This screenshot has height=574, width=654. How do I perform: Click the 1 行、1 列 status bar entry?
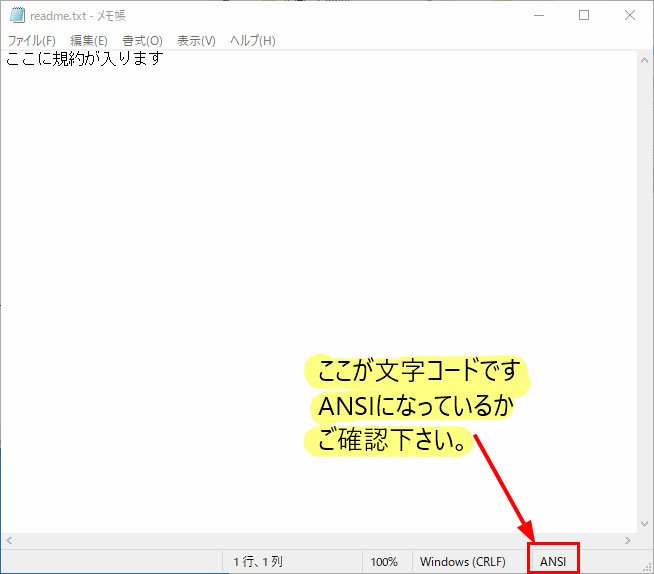[258, 562]
